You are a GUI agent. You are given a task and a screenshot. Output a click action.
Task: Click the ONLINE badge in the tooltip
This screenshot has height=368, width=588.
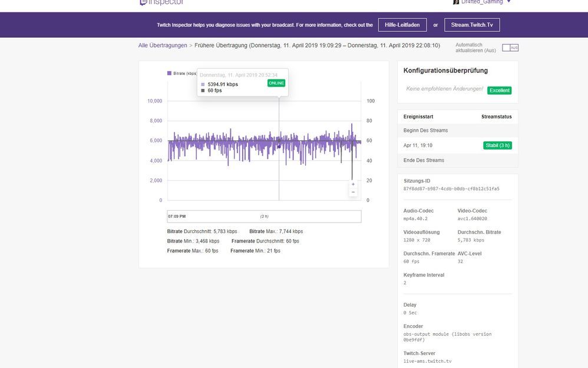coord(276,82)
